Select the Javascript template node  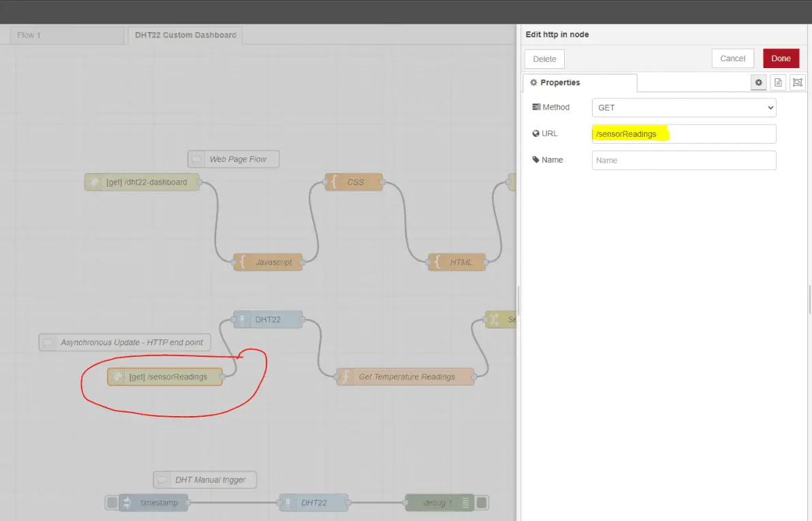pyautogui.click(x=268, y=262)
